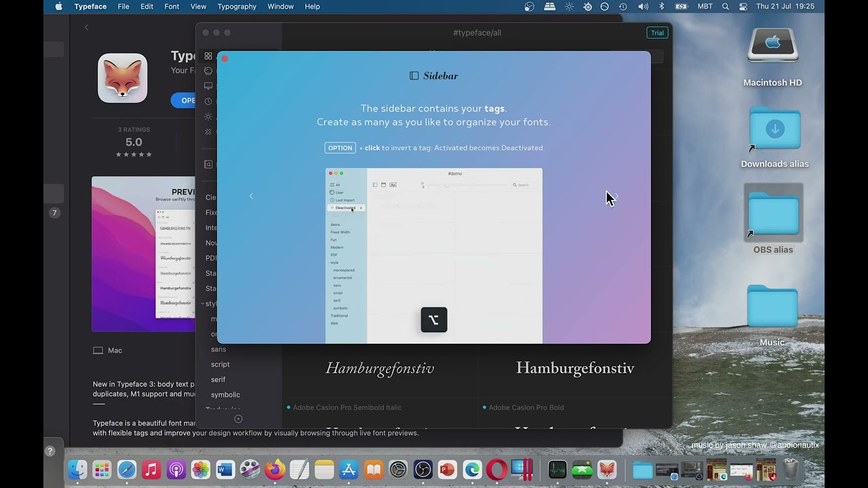Open the Edit menu
The image size is (868, 488).
point(146,6)
